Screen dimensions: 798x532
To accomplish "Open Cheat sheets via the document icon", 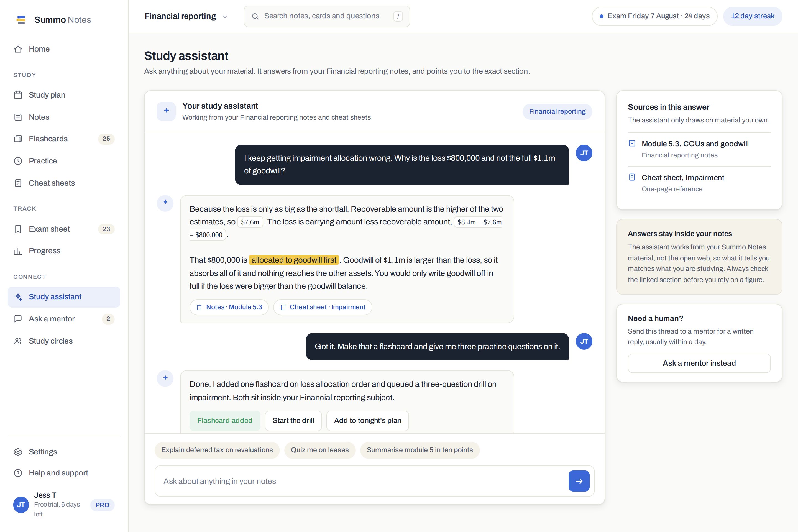I will coord(18,183).
